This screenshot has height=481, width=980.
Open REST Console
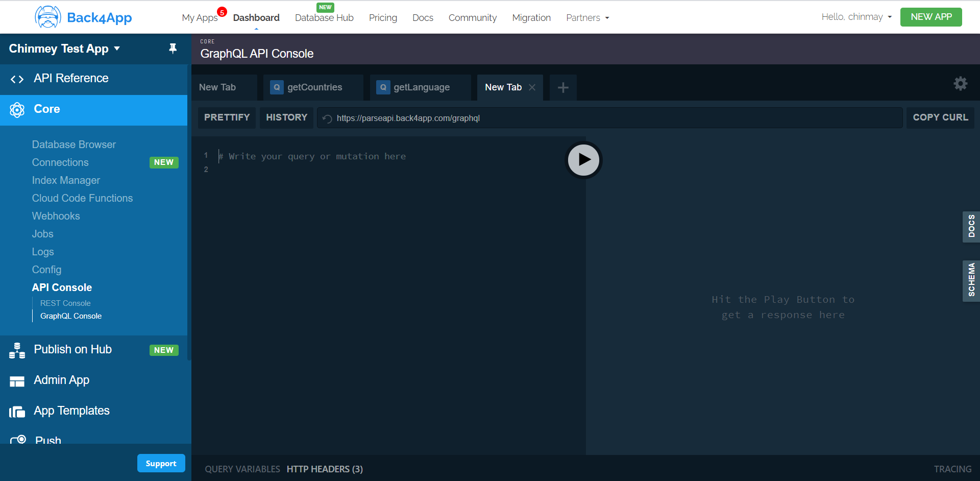[x=65, y=303]
